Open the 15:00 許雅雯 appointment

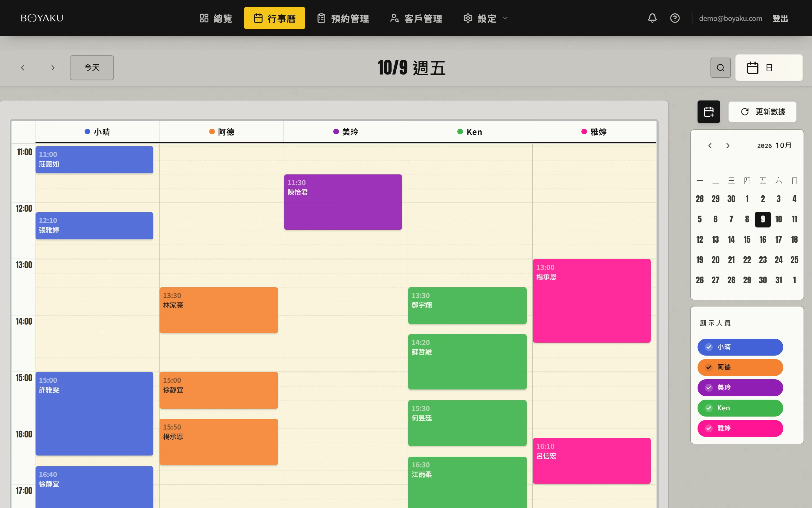tap(94, 413)
